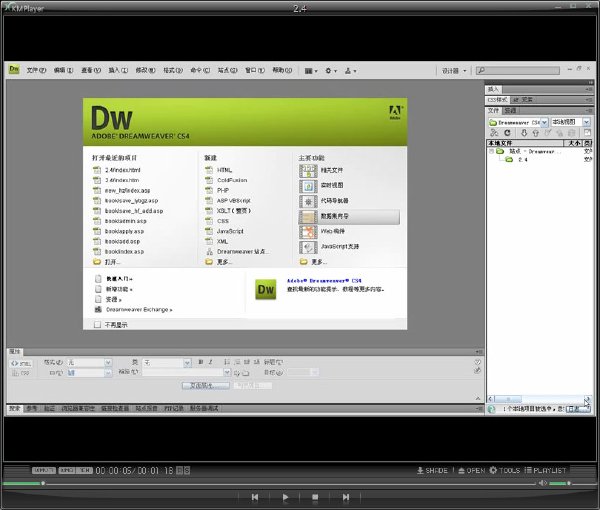
Task: Click the Bold B icon in Properties
Action: click(201, 362)
